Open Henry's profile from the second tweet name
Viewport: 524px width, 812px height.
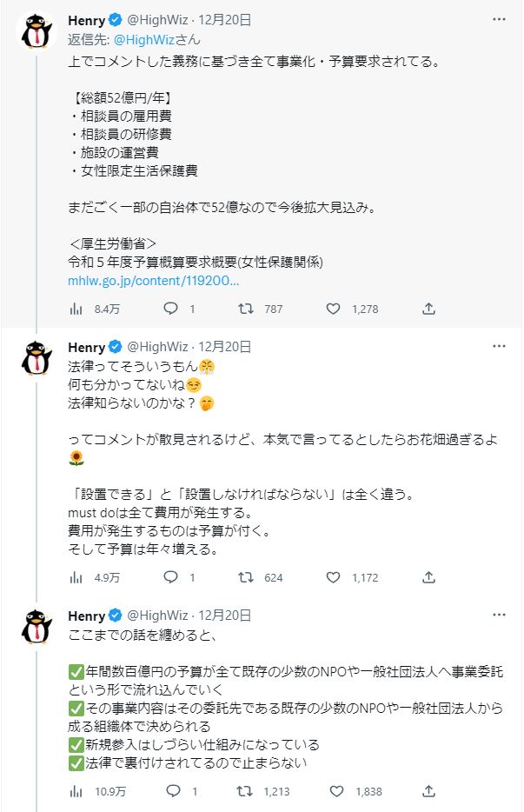coord(86,346)
